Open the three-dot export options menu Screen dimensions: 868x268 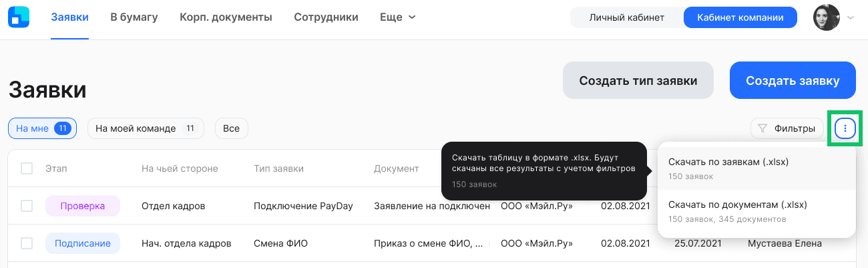[x=845, y=128]
